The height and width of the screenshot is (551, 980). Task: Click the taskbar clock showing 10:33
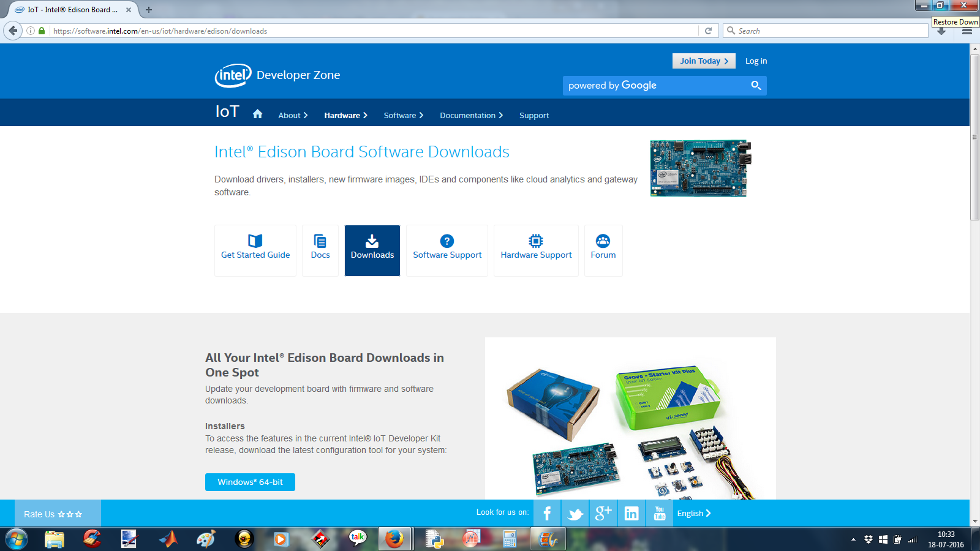pyautogui.click(x=946, y=534)
